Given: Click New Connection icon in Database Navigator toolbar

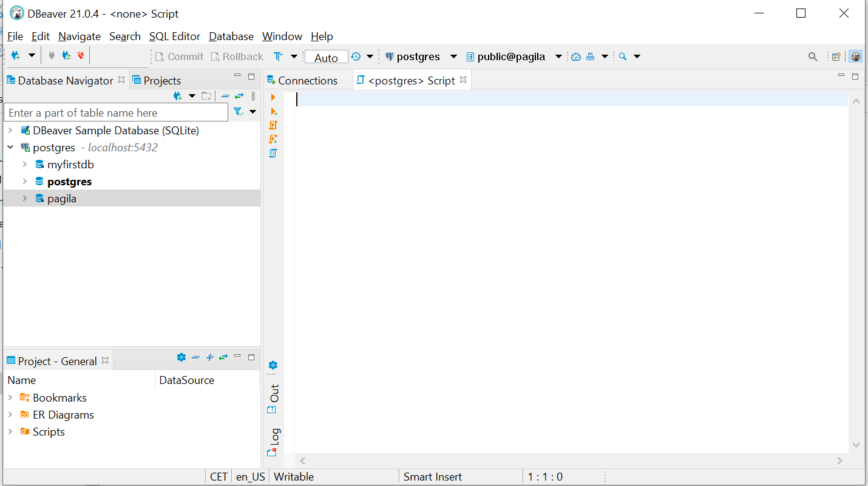Looking at the screenshot, I should click(177, 96).
